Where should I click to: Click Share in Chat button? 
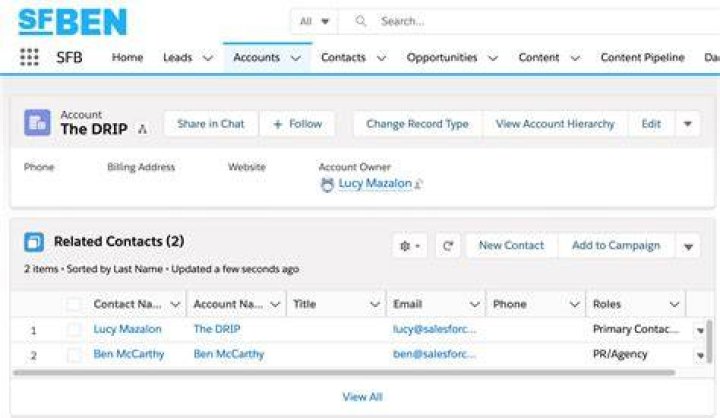211,124
